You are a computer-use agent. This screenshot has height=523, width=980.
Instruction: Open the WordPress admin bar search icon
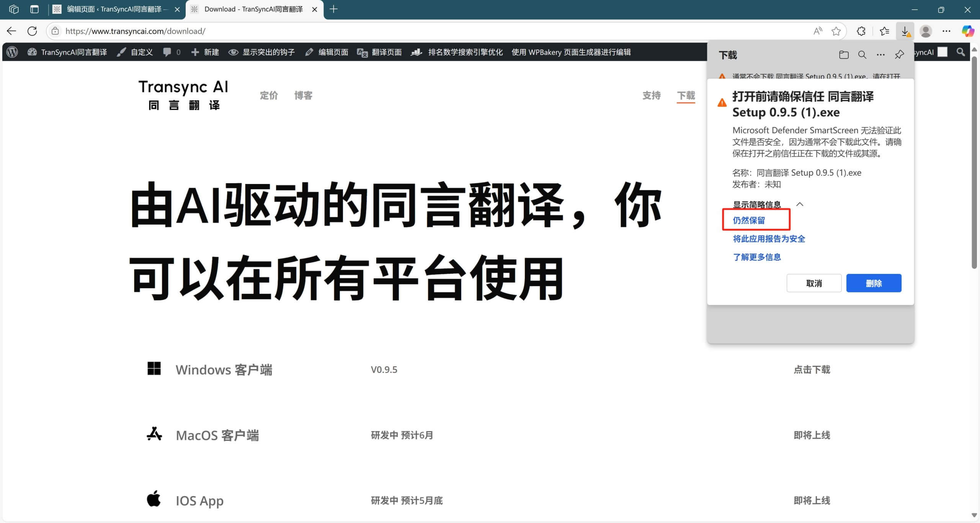coord(960,52)
